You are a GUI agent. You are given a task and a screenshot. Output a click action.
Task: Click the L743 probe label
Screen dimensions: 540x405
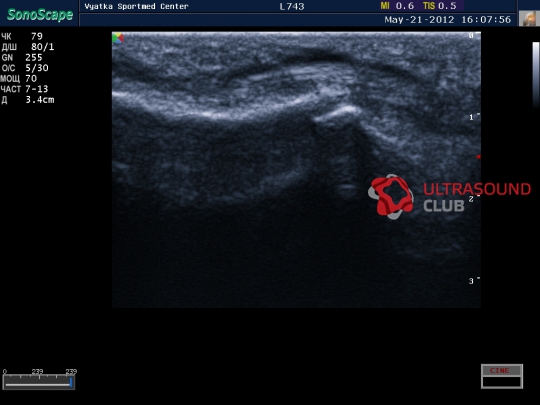[292, 7]
